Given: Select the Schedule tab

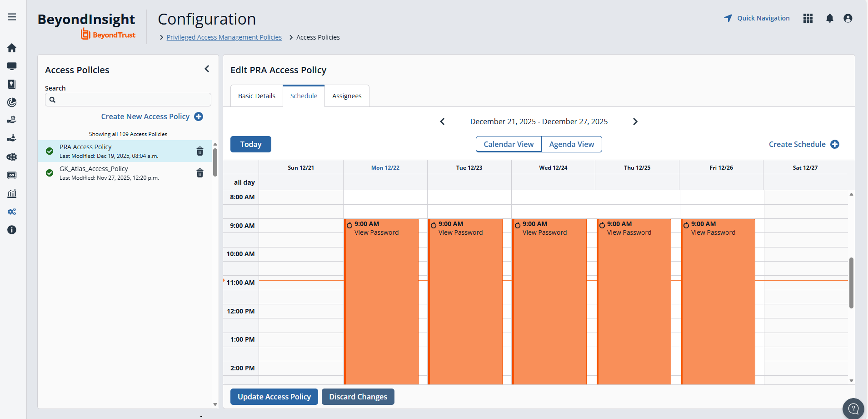Looking at the screenshot, I should 304,96.
